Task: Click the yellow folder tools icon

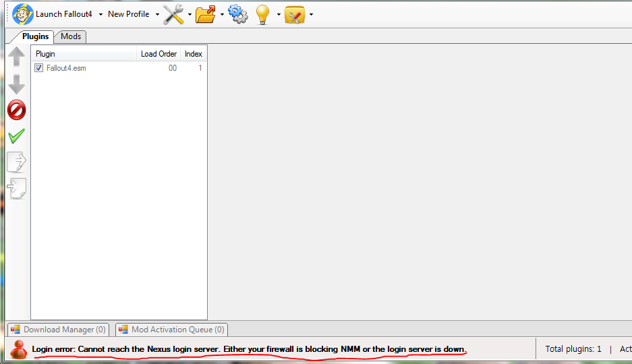Action: click(x=295, y=14)
